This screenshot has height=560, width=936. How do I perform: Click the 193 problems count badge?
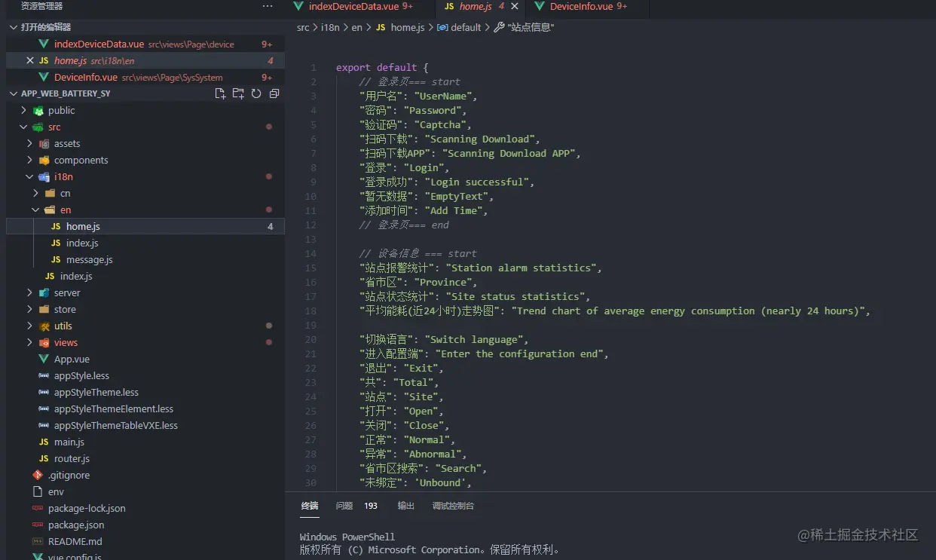[x=371, y=506]
